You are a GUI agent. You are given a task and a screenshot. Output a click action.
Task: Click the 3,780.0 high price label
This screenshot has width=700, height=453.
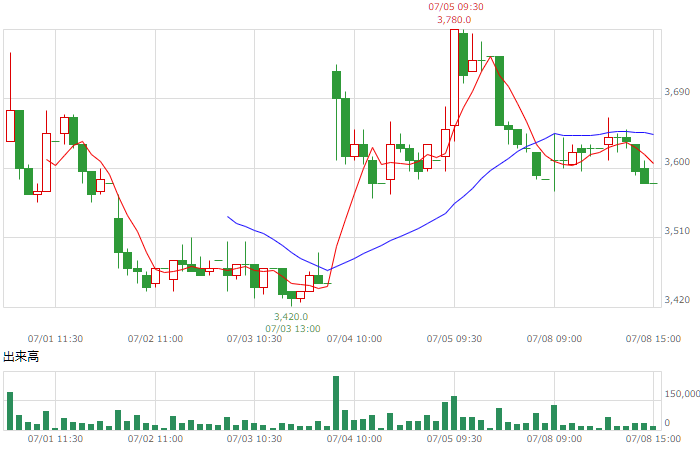[x=454, y=20]
